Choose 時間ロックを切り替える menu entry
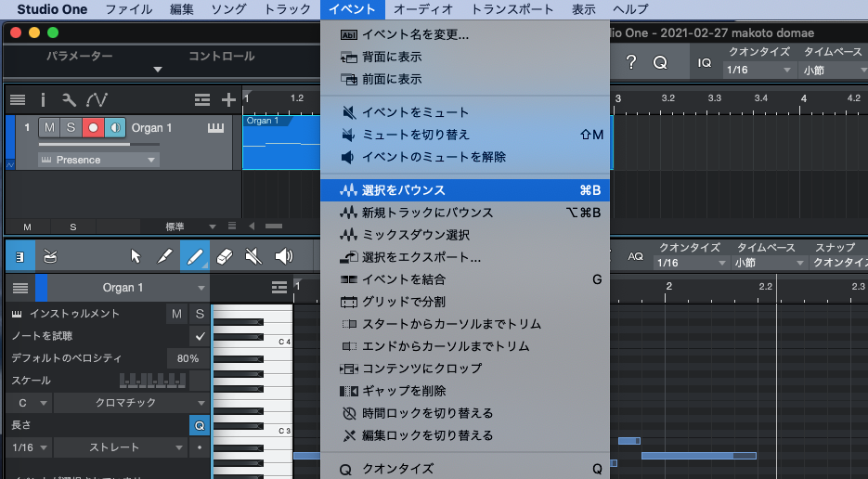This screenshot has height=479, width=868. pyautogui.click(x=465, y=413)
